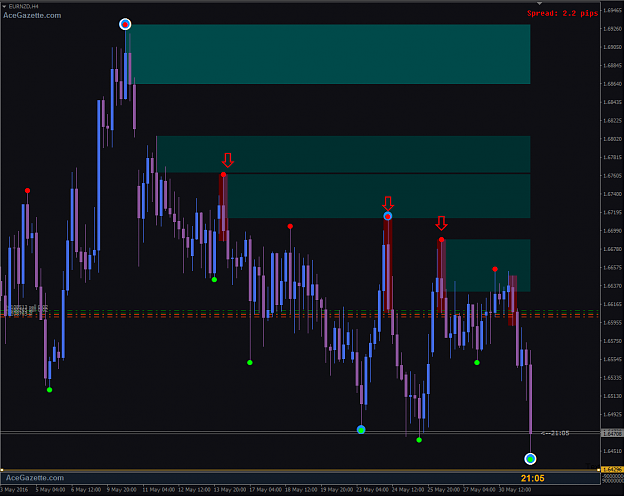Click price level 1.66990 on the scale
Viewport: 625px width, 497px height.
(x=613, y=231)
